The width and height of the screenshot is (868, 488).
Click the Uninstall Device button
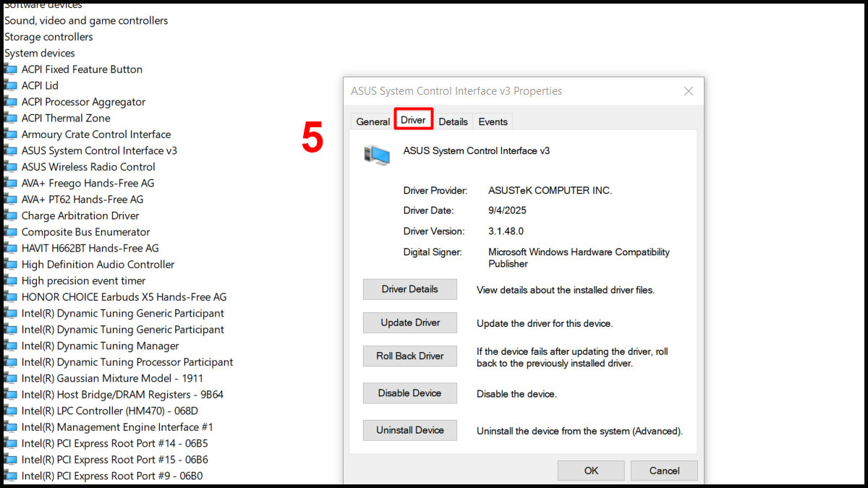pos(409,430)
